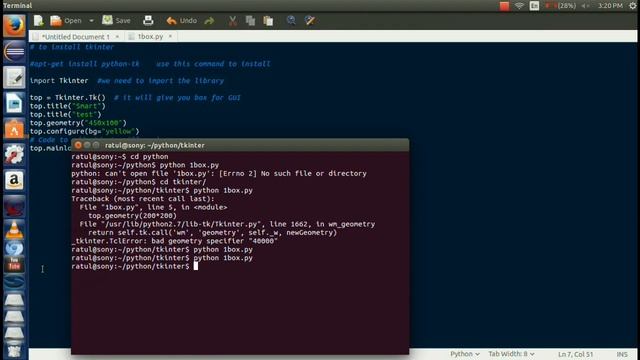Launch Firefox from the dock
640x360 pixels.
pos(14,26)
